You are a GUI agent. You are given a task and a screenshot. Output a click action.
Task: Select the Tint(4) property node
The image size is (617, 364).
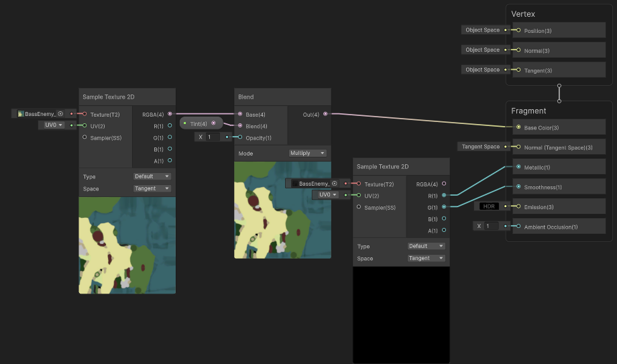pyautogui.click(x=199, y=123)
